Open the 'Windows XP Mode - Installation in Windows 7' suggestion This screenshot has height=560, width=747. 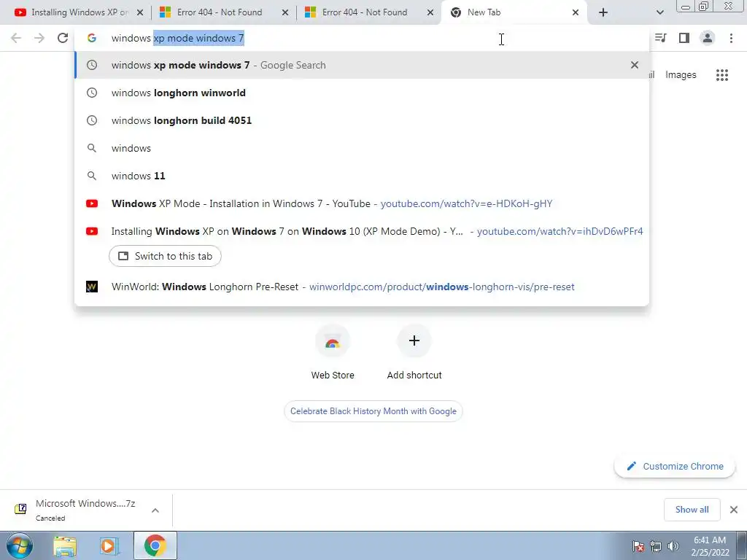click(x=362, y=203)
